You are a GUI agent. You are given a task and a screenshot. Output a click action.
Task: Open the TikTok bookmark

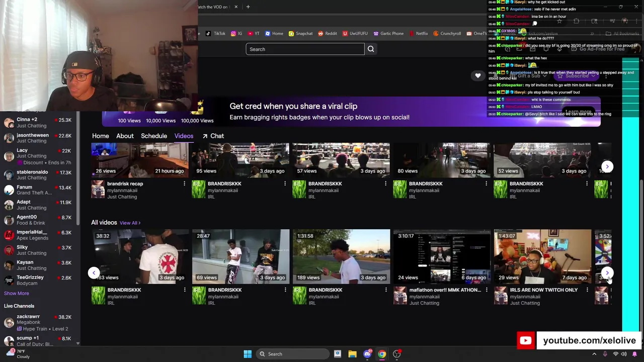[215, 34]
